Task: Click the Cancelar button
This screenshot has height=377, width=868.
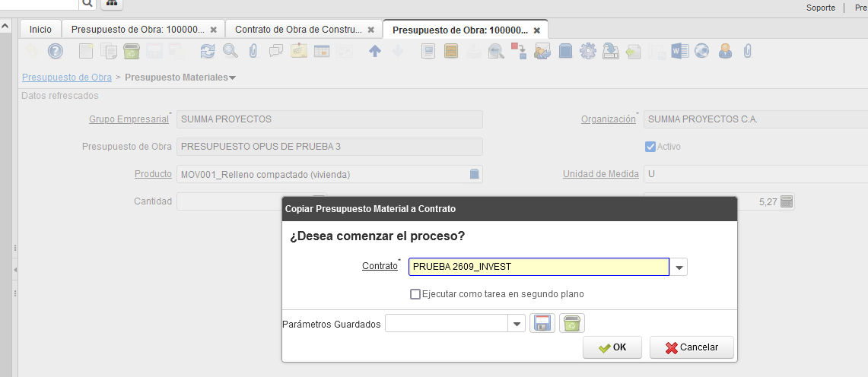Action: tap(691, 347)
